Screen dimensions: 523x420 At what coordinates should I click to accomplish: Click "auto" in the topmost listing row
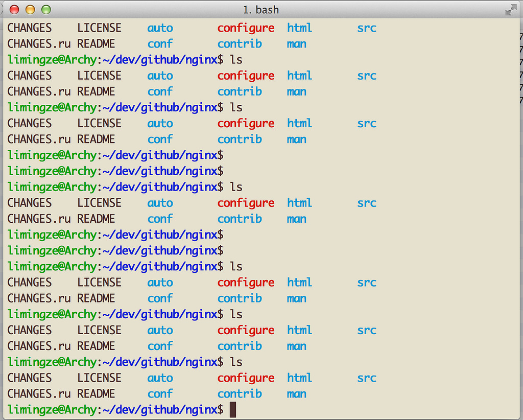tap(160, 28)
